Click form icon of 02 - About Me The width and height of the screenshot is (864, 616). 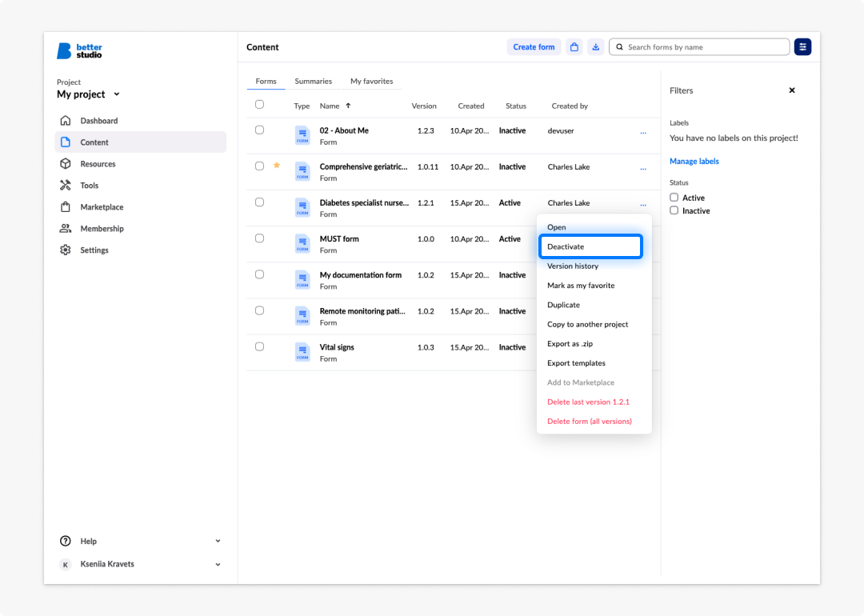[302, 135]
